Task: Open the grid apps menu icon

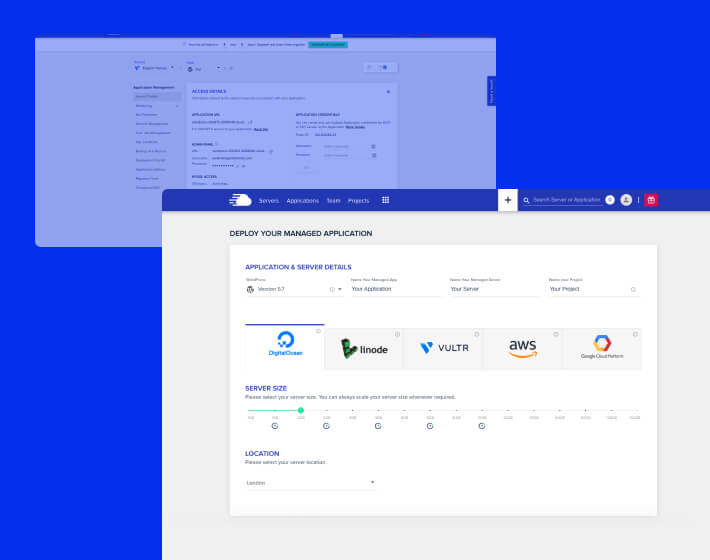Action: click(385, 200)
